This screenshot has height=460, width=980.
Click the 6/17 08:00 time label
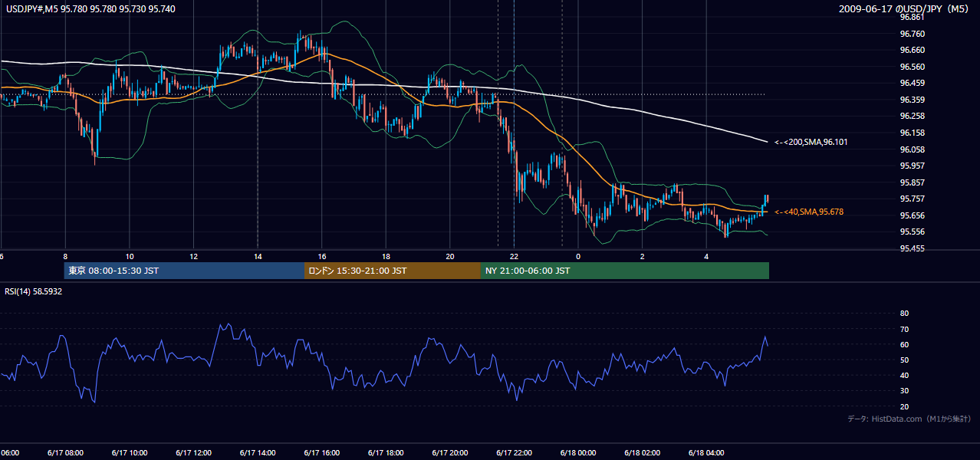coord(65,453)
